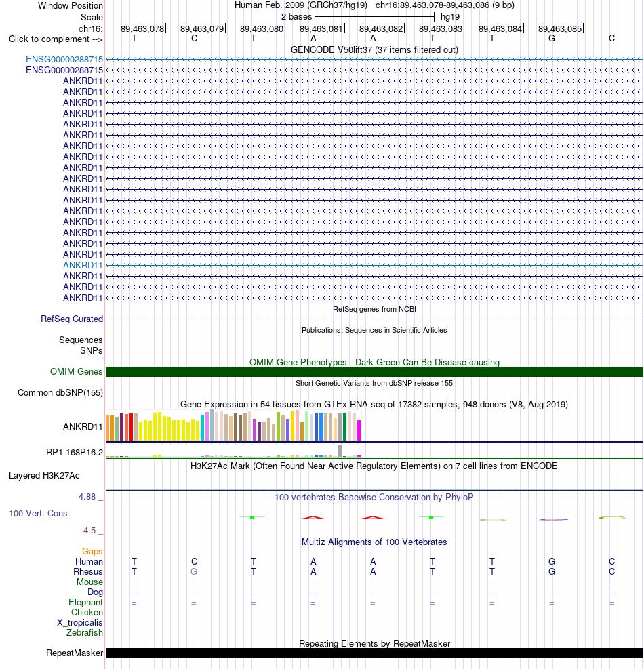Click the Sequences label under Publications
644x669 pixels.
(81, 340)
